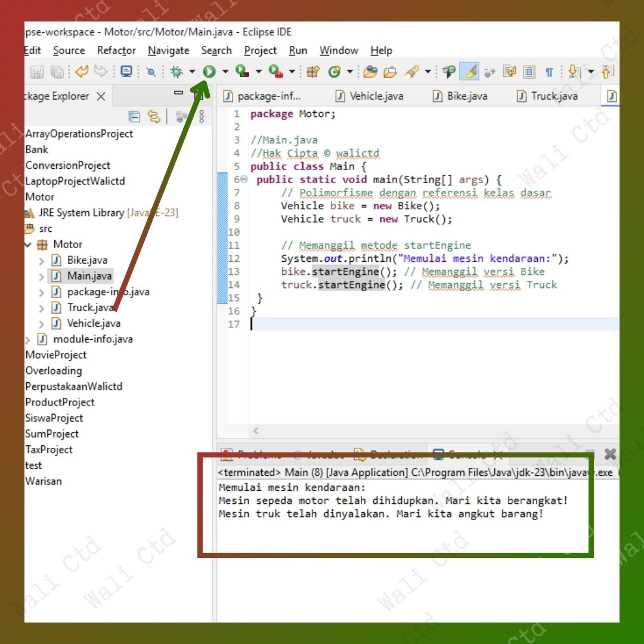Open the Project menu

261,51
